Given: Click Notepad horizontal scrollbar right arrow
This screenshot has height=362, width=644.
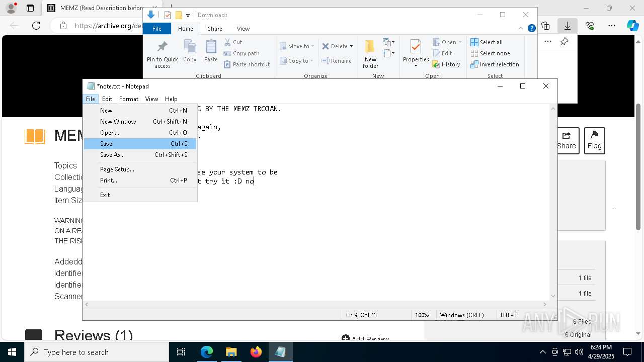Looking at the screenshot, I should (x=544, y=304).
